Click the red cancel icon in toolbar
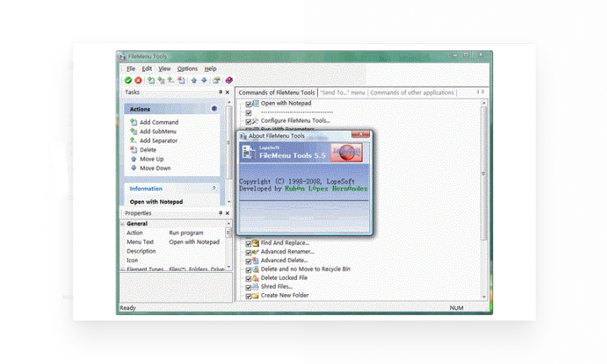Image resolution: width=607 pixels, height=364 pixels. (138, 80)
